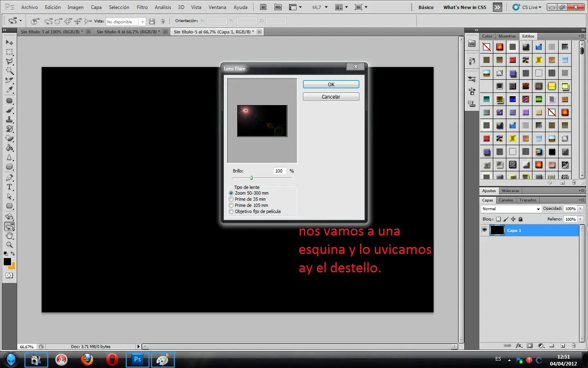Expand the CS Live menu
588x368 pixels.
point(527,7)
